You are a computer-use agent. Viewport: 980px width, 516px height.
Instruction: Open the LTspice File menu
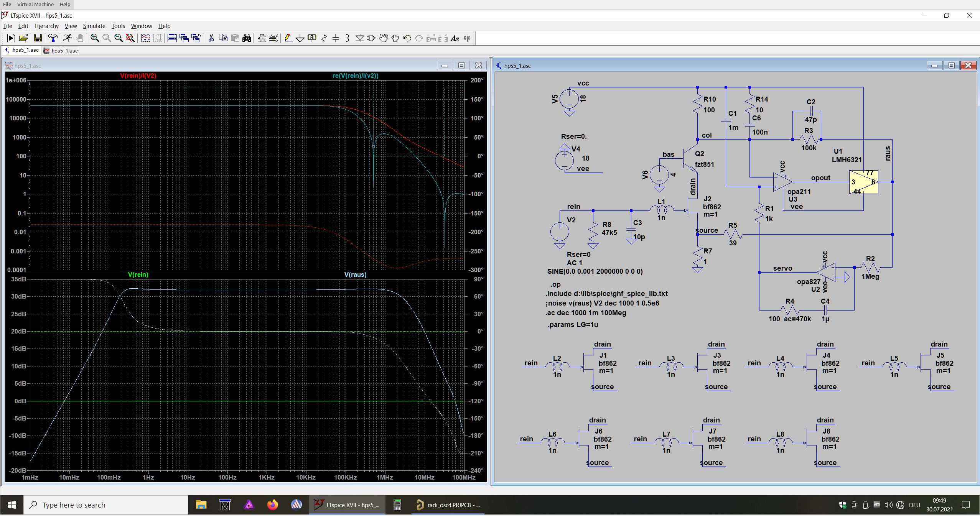pos(8,26)
